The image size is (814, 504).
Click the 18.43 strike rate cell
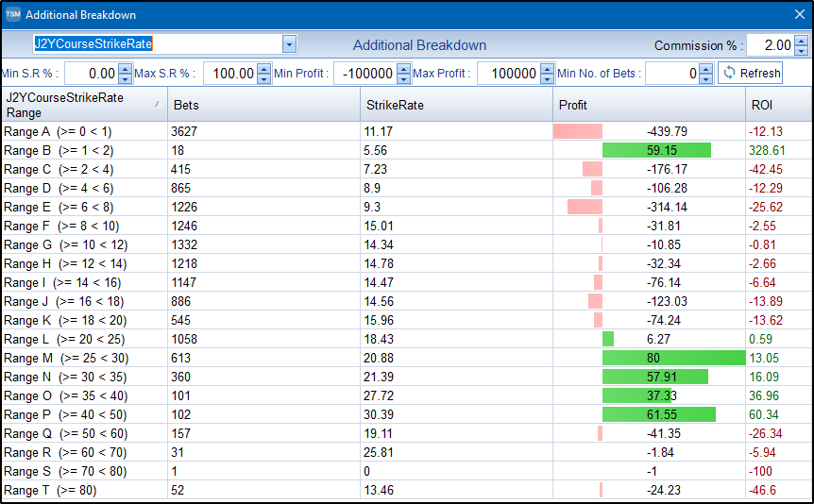point(456,339)
